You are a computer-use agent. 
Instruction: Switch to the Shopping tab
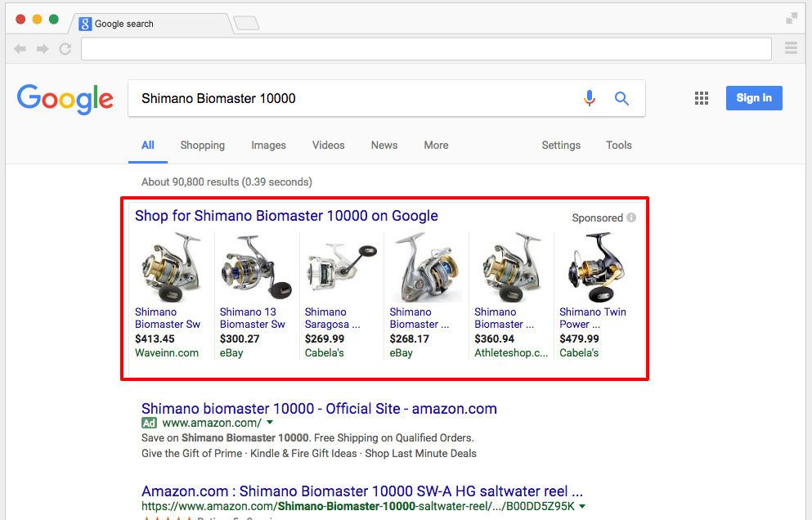pyautogui.click(x=202, y=146)
